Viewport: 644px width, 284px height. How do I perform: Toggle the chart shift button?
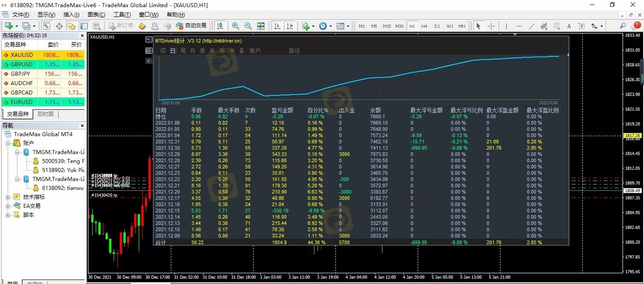click(290, 26)
